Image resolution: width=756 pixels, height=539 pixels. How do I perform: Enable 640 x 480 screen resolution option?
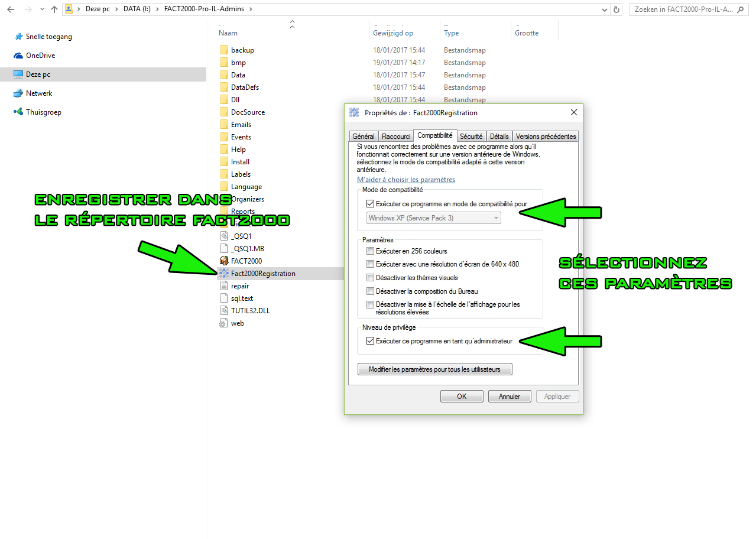click(371, 264)
